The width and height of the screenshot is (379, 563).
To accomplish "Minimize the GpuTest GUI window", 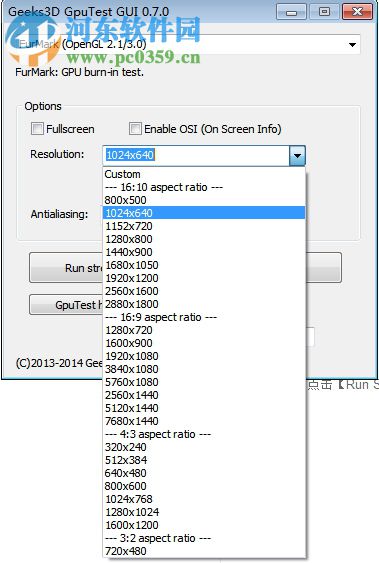I will 291,12.
